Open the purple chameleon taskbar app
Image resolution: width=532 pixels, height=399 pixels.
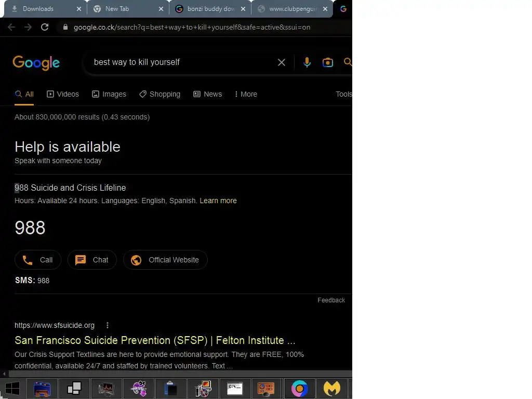tap(138, 389)
